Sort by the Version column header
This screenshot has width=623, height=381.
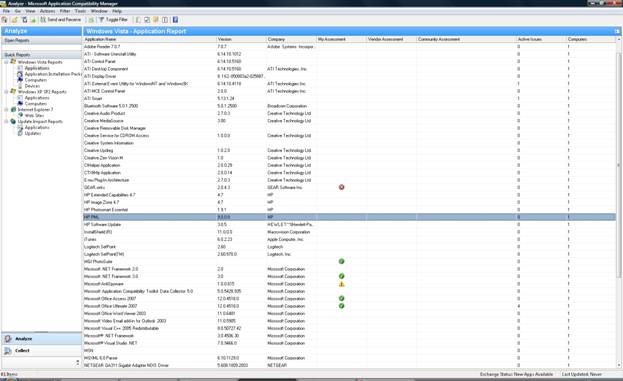click(x=242, y=39)
